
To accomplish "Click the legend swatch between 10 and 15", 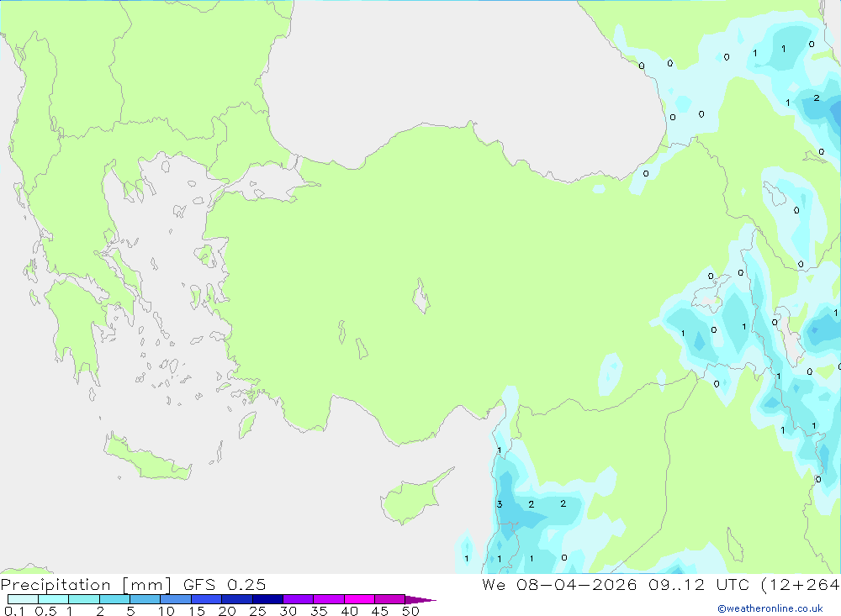I will (176, 599).
